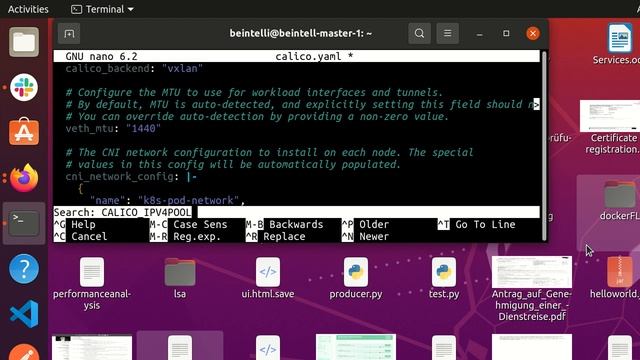
Task: Click the calico_backend "vxlan" line
Action: point(134,69)
